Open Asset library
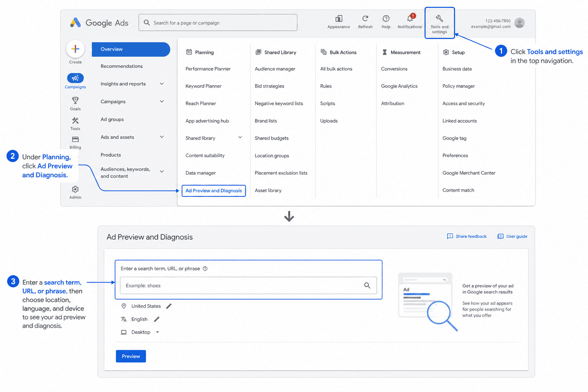This screenshot has height=392, width=588. click(268, 190)
